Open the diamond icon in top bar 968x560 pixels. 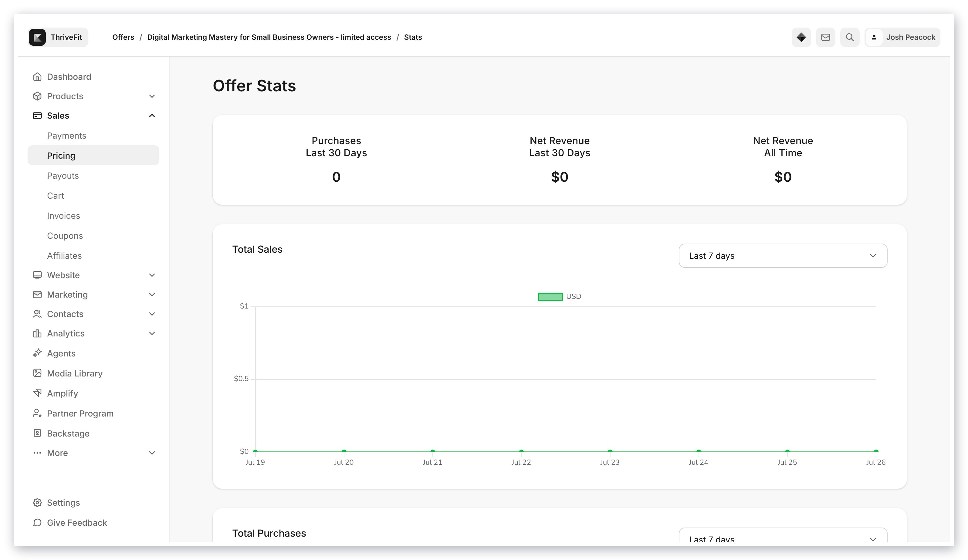(801, 37)
